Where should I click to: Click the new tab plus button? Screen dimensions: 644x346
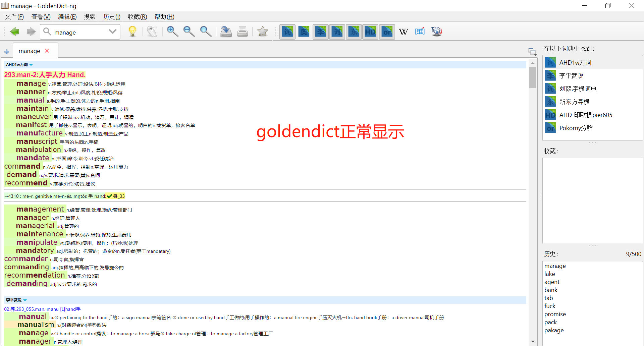click(x=7, y=52)
